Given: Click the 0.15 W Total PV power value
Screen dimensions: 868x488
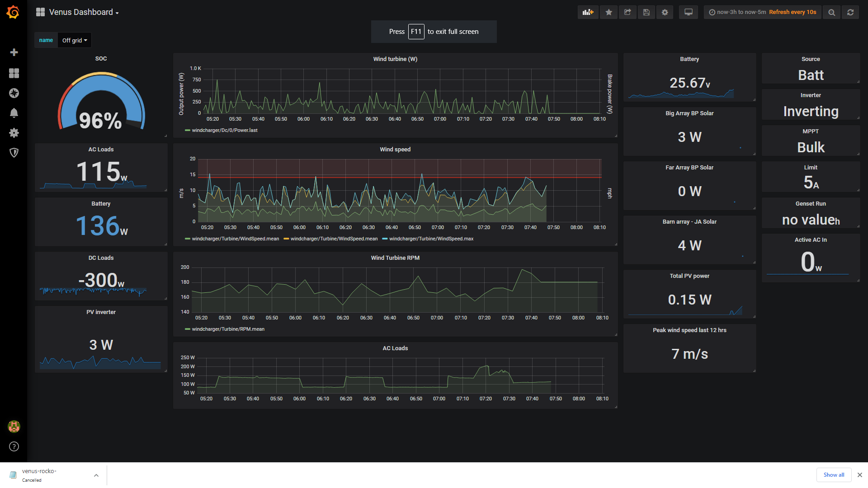Looking at the screenshot, I should click(690, 300).
